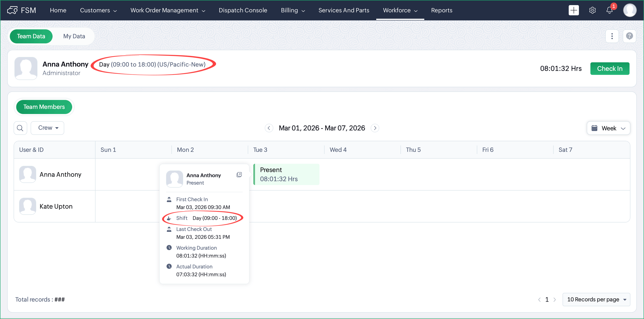Viewport: 644px width, 319px height.
Task: Click the profile avatar in header
Action: pyautogui.click(x=630, y=10)
